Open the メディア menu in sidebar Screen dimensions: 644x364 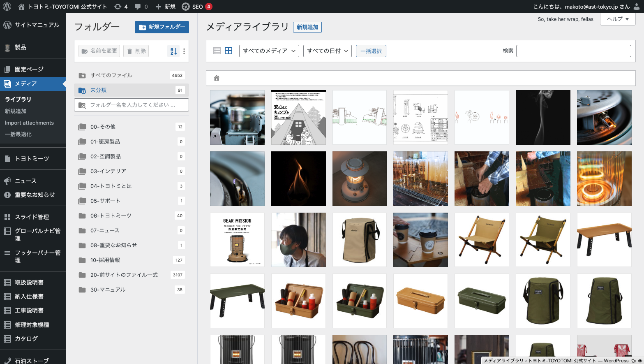coord(33,83)
